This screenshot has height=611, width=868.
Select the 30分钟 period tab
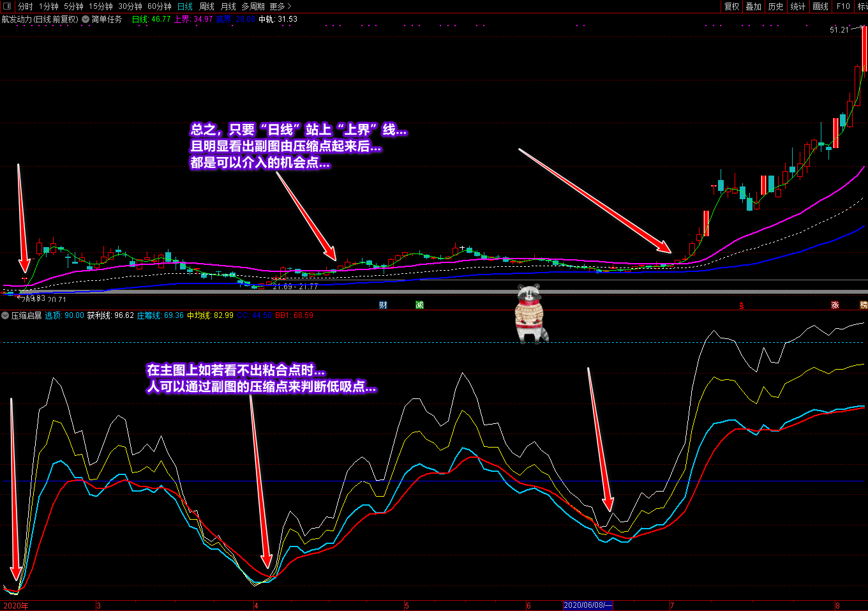130,6
